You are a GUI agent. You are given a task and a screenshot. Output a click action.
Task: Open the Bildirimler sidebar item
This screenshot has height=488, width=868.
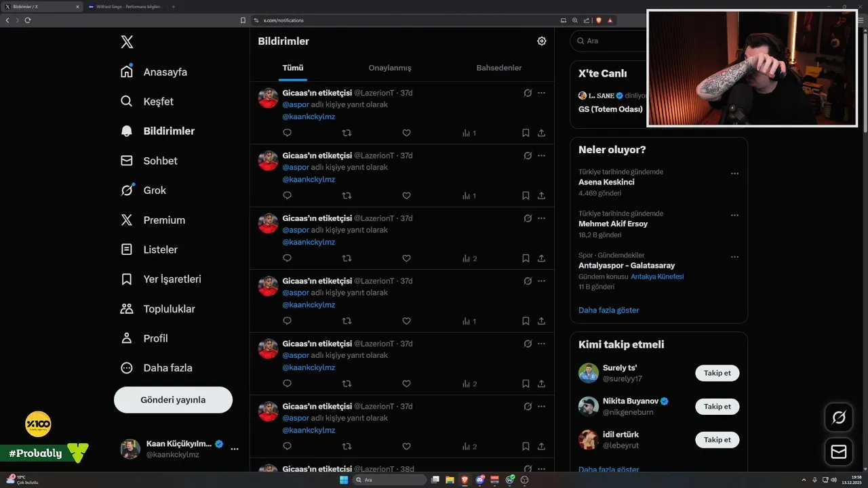click(x=157, y=131)
